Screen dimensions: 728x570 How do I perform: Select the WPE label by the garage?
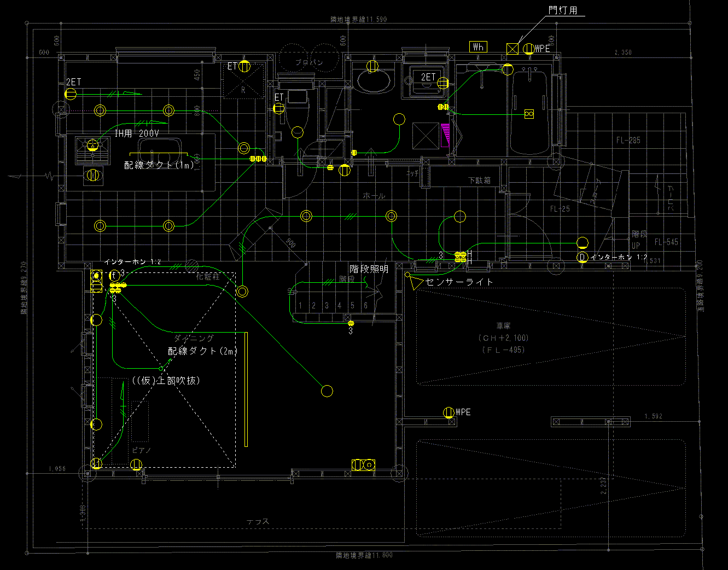click(x=463, y=412)
